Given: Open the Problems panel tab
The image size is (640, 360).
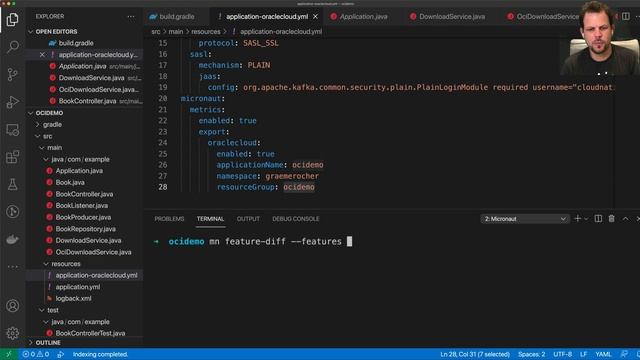Looking at the screenshot, I should (x=169, y=219).
